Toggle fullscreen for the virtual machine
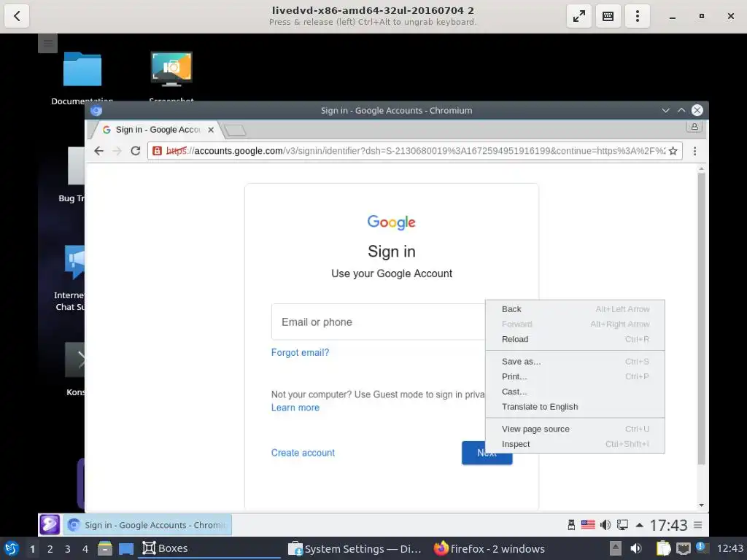The height and width of the screenshot is (560, 747). click(578, 16)
